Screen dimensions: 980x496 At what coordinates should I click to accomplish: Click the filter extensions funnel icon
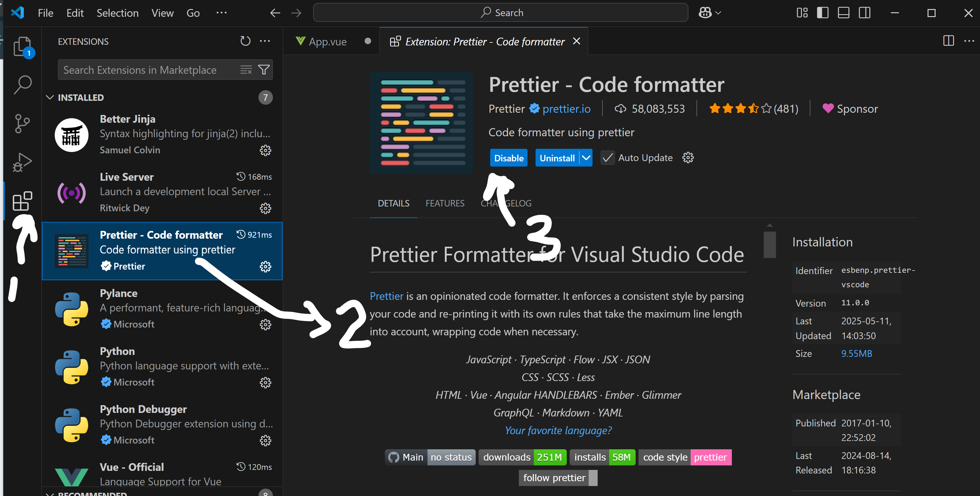[264, 70]
